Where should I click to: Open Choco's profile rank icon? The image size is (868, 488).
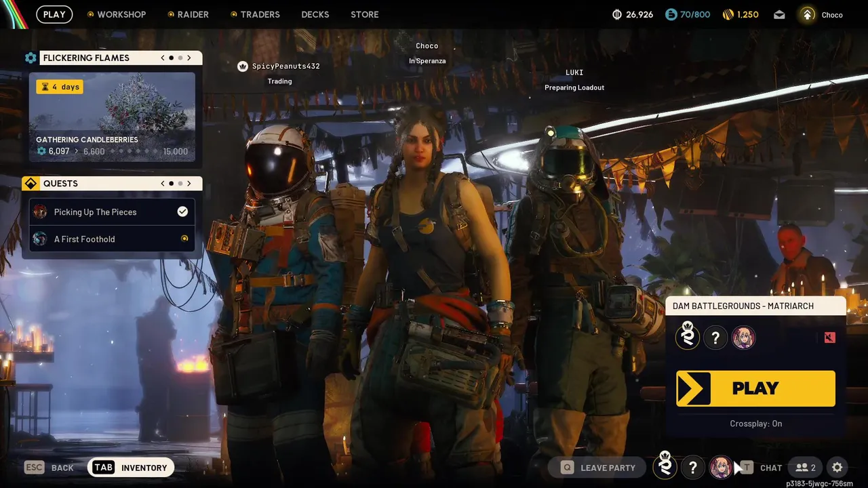(807, 14)
